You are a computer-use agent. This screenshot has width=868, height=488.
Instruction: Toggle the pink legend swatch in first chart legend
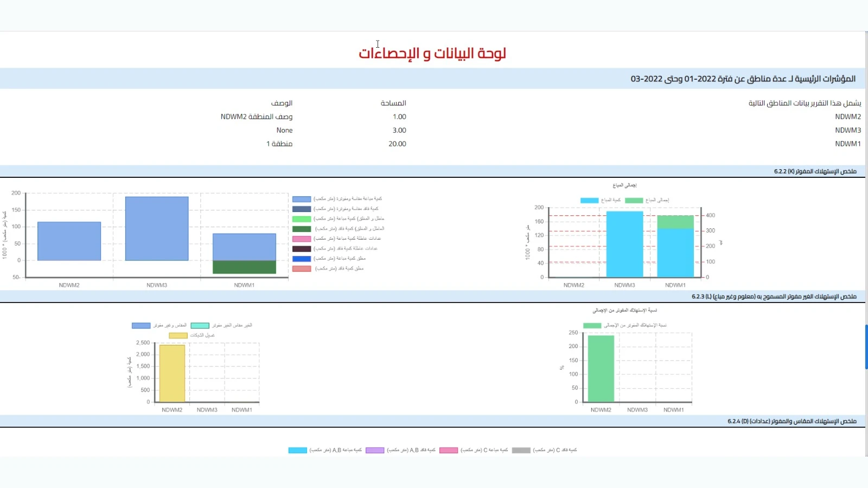pos(302,239)
